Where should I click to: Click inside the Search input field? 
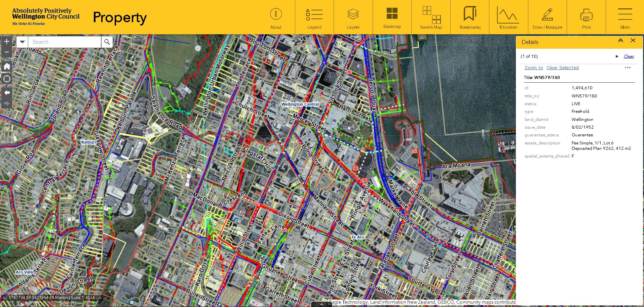[64, 42]
